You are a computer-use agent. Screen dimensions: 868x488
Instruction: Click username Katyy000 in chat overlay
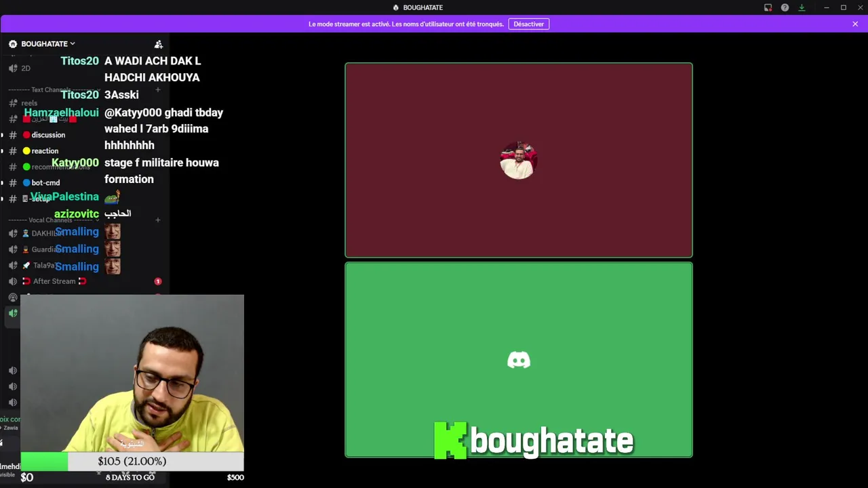pyautogui.click(x=75, y=163)
